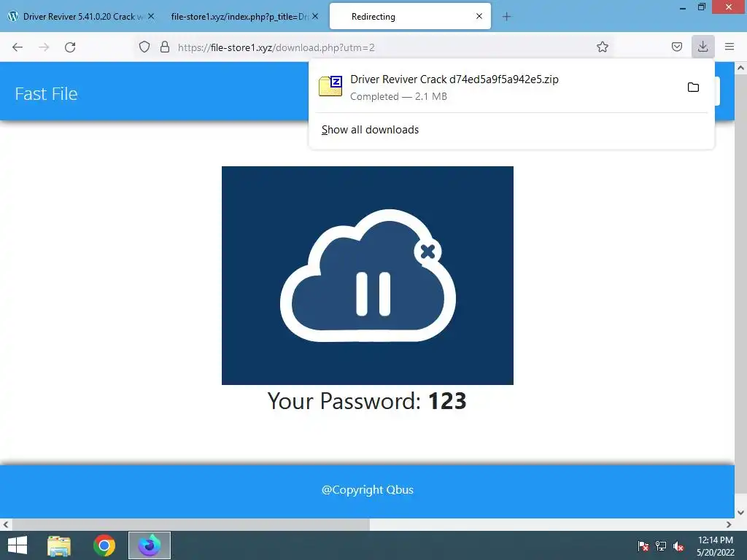Screen dimensions: 747x560
Task: Toggle the downloads panel button
Action: point(703,47)
